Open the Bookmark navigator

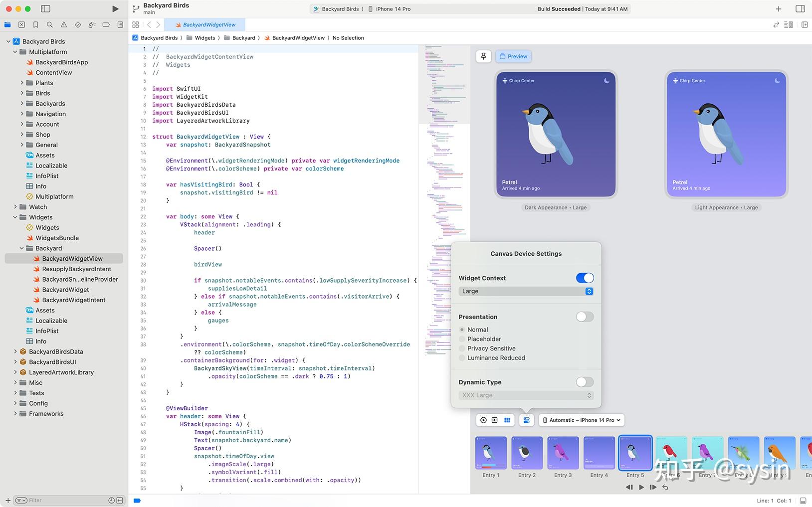[x=35, y=24]
